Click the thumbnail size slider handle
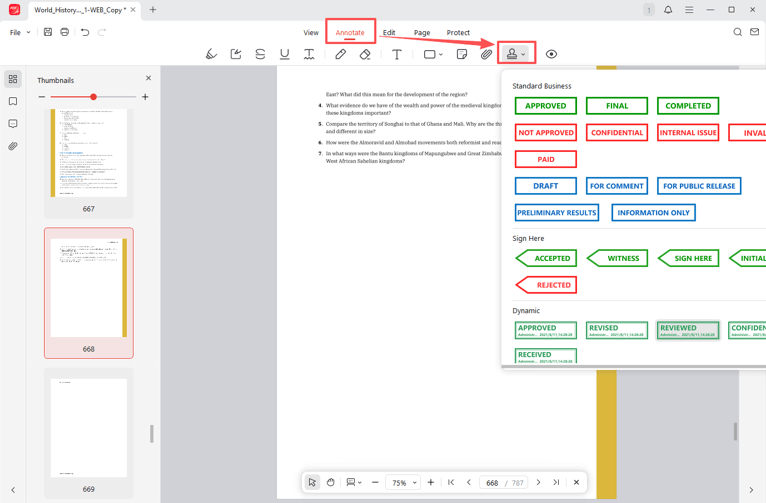This screenshot has height=503, width=766. coord(93,97)
